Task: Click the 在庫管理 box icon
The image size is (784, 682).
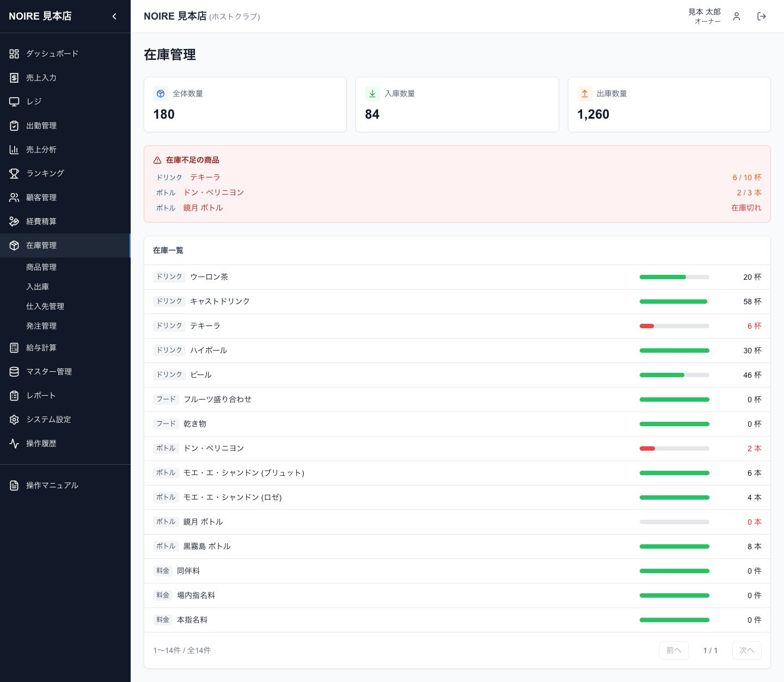Action: (x=14, y=245)
